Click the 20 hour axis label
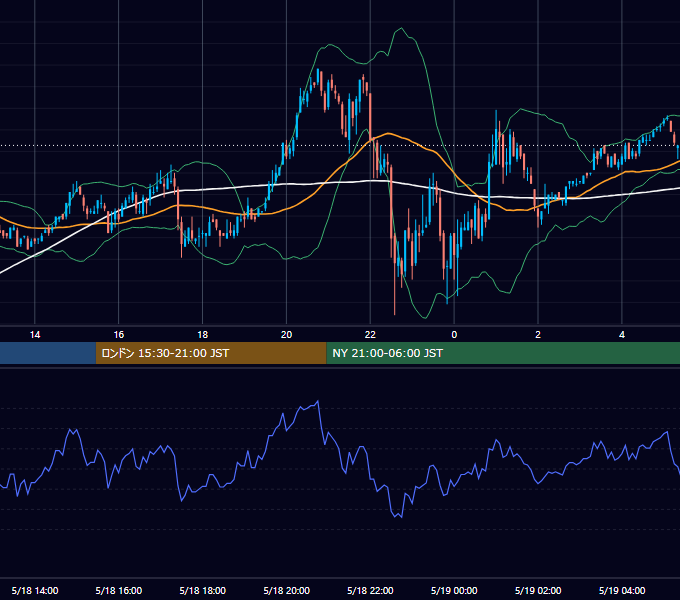Image resolution: width=680 pixels, height=600 pixels. coord(286,335)
